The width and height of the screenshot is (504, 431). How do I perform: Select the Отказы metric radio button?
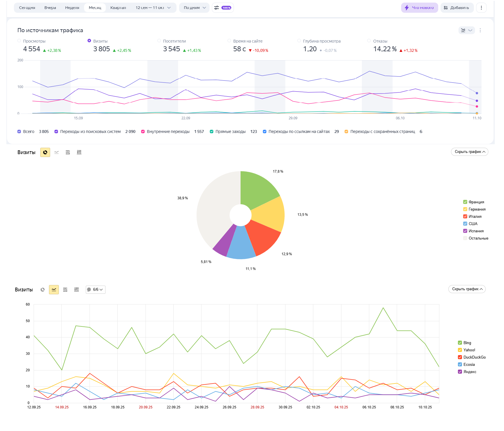click(x=369, y=41)
